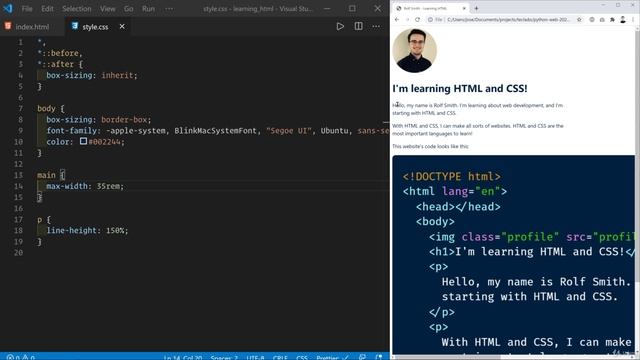
Task: Click the 'box-sizing: border-box;' code line
Action: [98, 120]
